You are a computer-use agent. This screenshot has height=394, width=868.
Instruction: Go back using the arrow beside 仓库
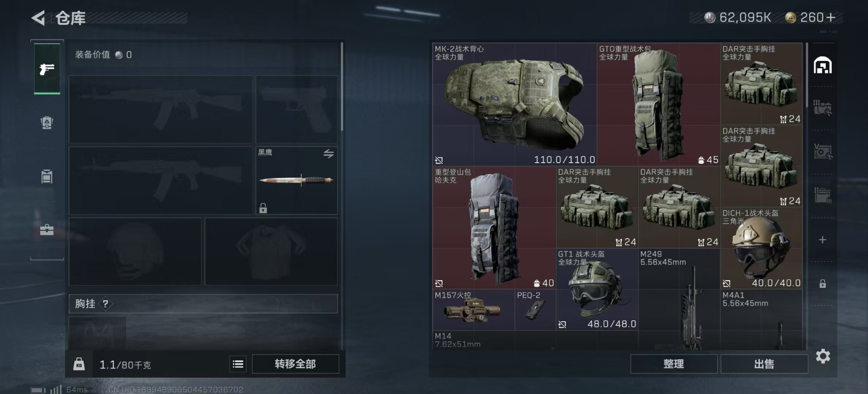coord(38,18)
